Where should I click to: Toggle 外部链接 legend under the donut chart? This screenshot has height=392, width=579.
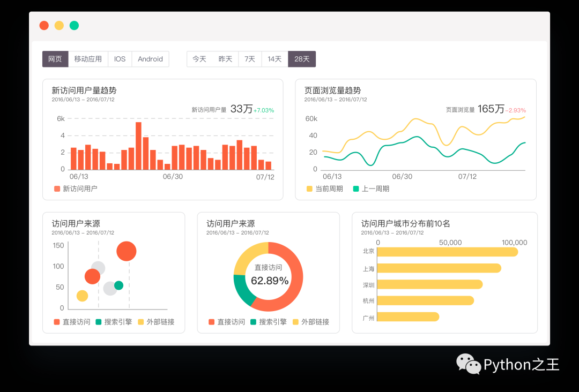(310, 322)
